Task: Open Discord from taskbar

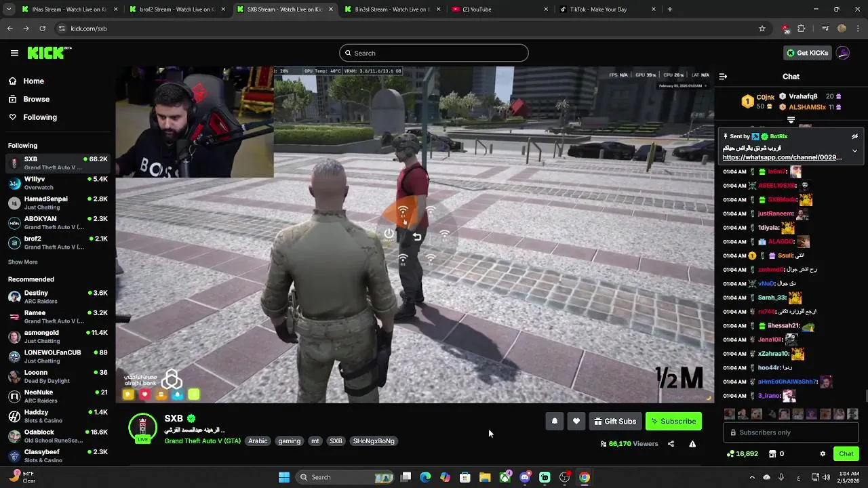Action: click(525, 477)
